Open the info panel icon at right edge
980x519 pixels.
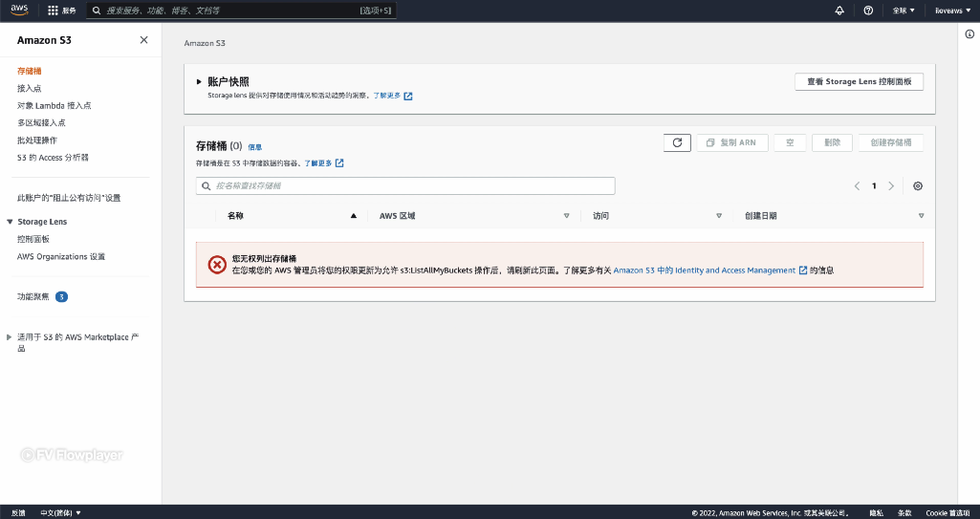click(x=969, y=34)
